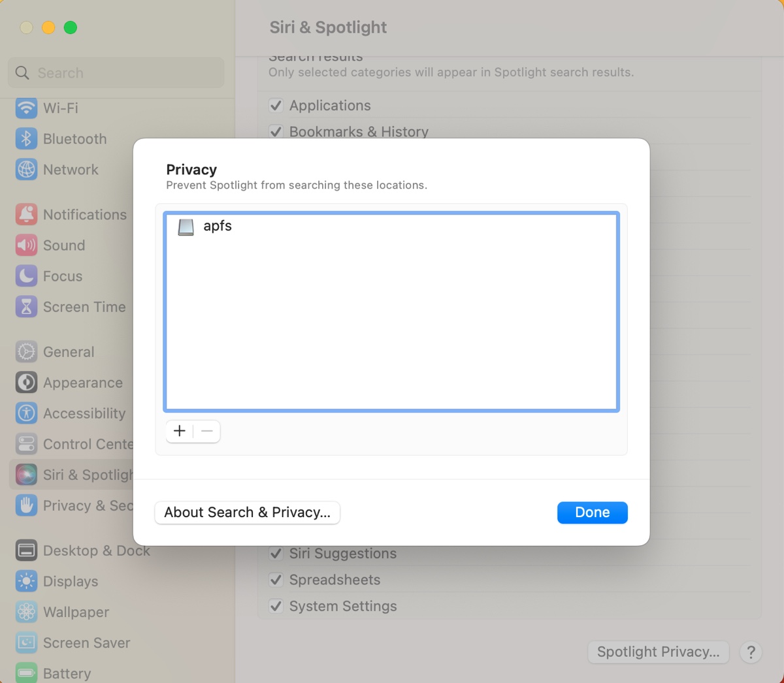This screenshot has width=784, height=683.
Task: Click the Displays sun icon
Action: click(x=26, y=581)
